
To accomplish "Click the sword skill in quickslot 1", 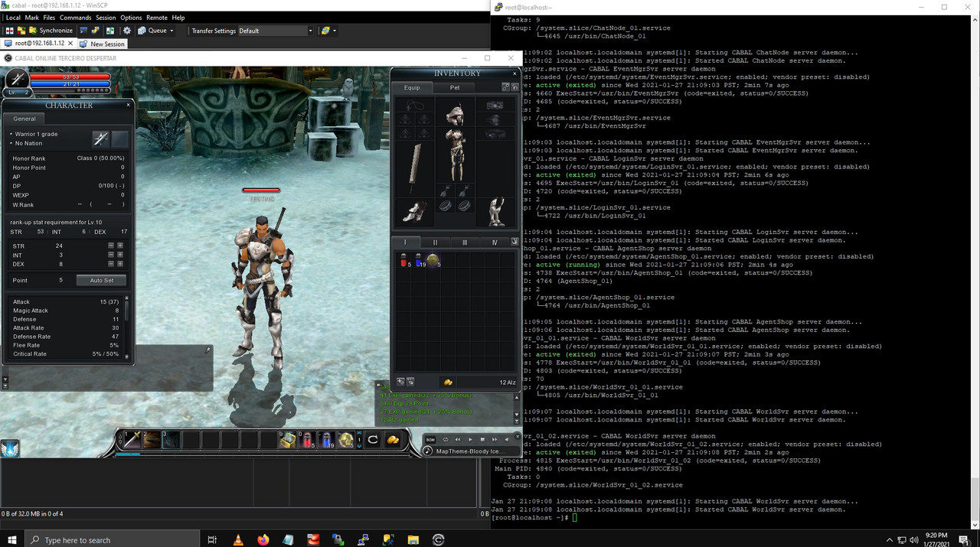I will [132, 439].
